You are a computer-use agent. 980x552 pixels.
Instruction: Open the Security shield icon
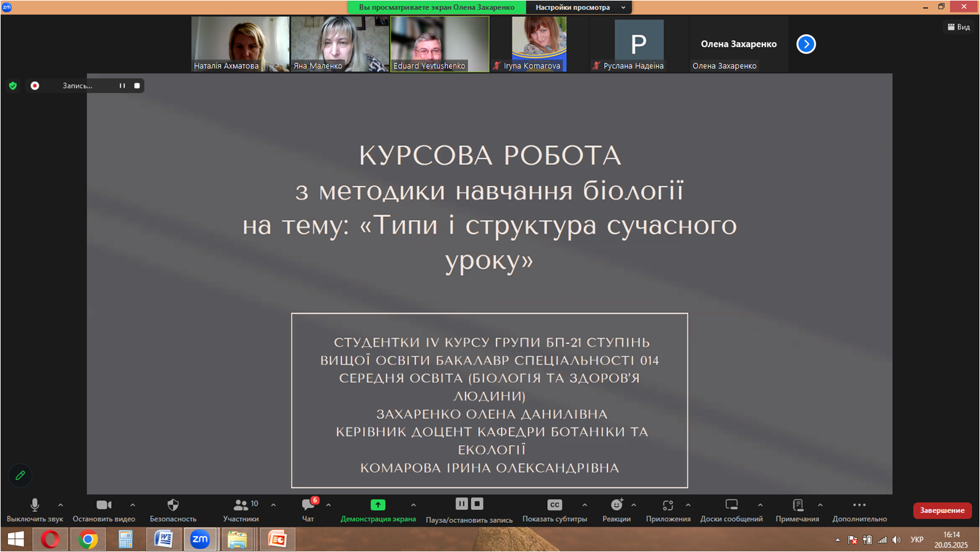(173, 506)
